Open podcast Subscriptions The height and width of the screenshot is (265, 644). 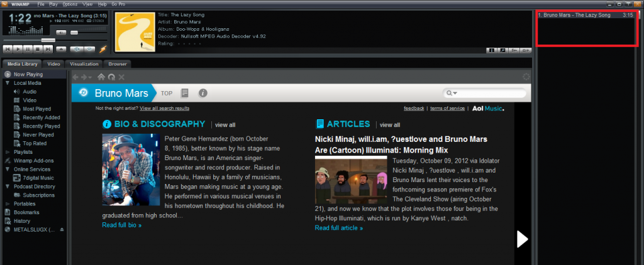(38, 195)
